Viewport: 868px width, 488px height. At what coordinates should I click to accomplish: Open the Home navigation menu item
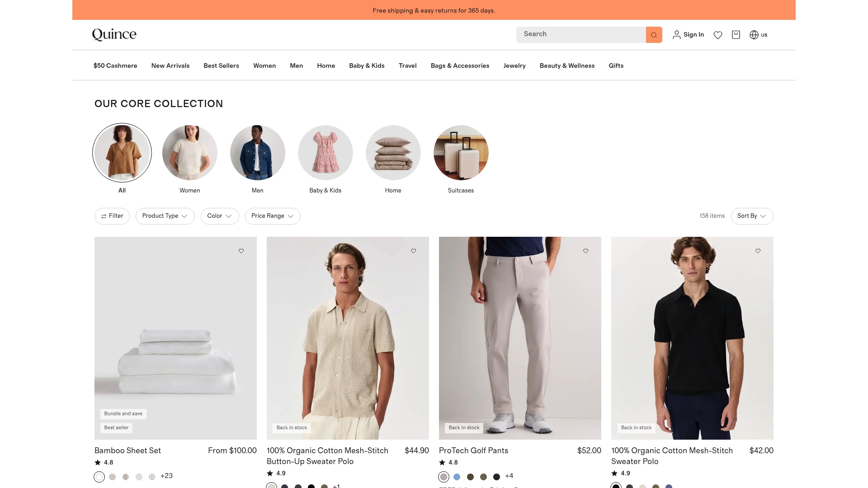point(326,66)
